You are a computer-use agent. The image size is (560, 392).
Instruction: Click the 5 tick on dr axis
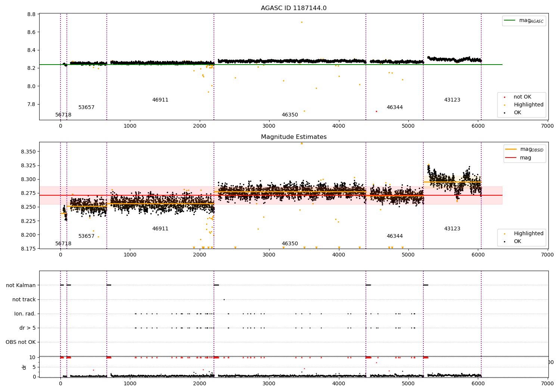[x=34, y=367]
